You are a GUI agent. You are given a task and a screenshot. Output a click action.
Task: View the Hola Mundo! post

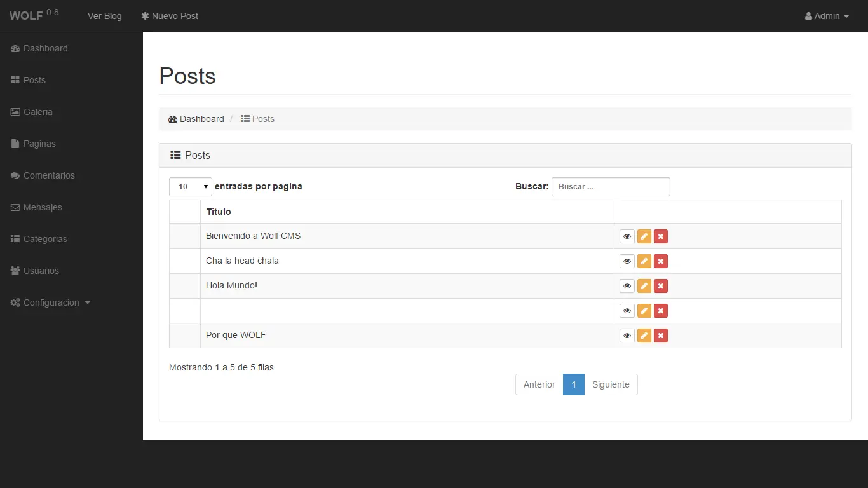627,286
